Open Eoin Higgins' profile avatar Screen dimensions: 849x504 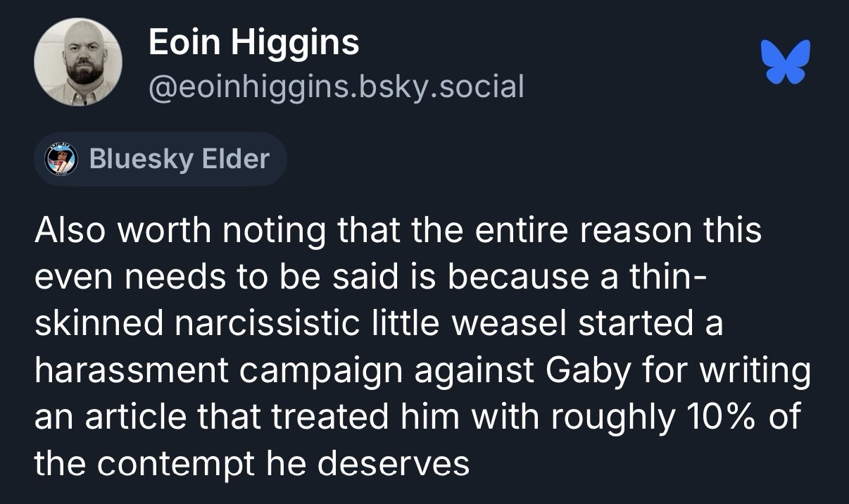point(78,62)
